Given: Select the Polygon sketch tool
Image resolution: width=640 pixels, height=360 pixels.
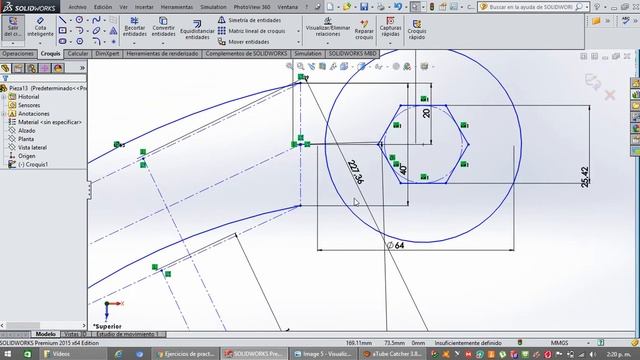Looking at the screenshot, I should coord(79,41).
